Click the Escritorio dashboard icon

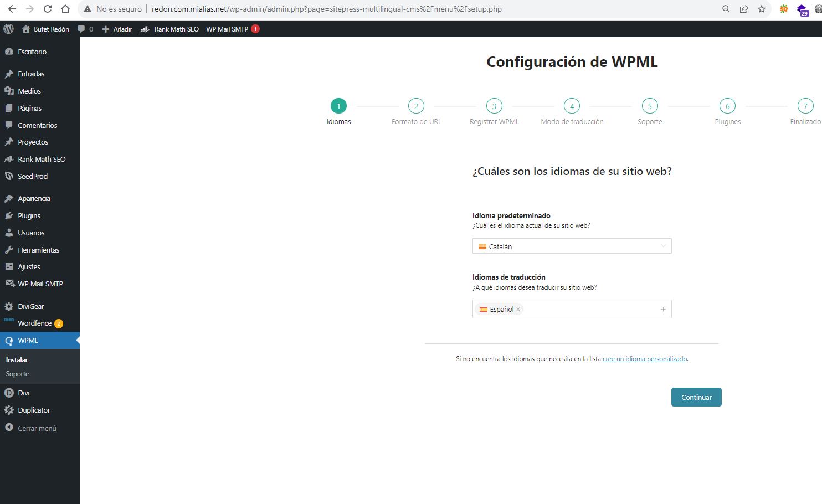click(9, 52)
